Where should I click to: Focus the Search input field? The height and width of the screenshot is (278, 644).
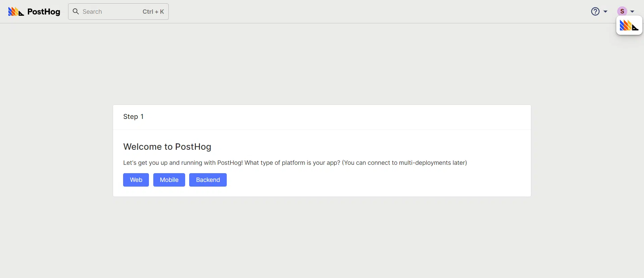point(118,12)
